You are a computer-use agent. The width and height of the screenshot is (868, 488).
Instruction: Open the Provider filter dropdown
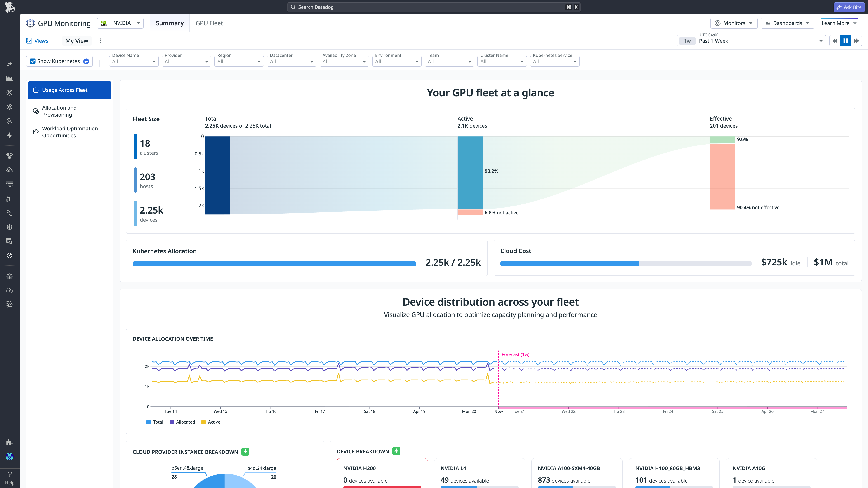(186, 61)
